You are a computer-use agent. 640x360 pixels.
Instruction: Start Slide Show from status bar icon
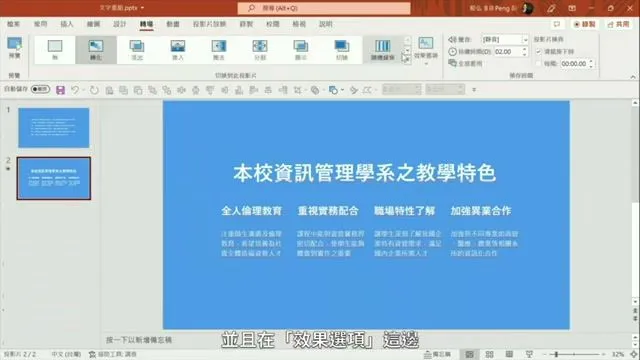(x=529, y=354)
